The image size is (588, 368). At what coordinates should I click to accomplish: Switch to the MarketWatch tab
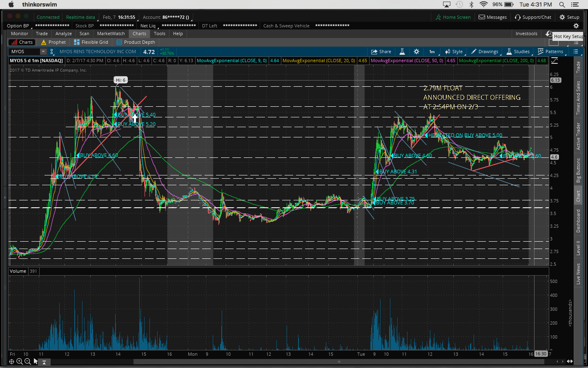(x=111, y=34)
